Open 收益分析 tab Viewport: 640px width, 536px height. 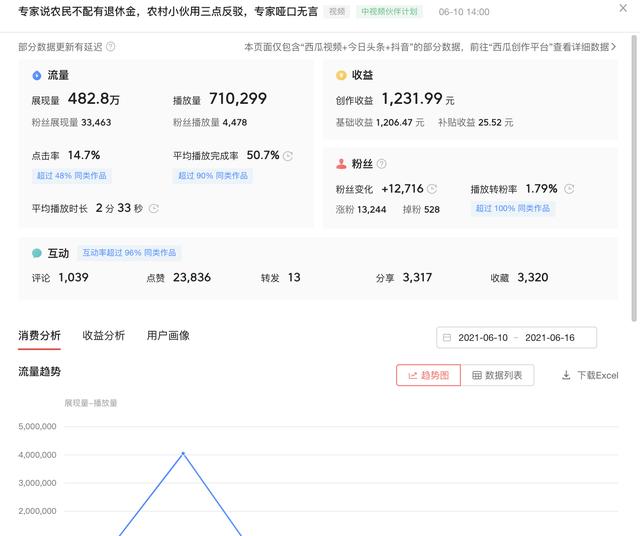[x=104, y=336]
